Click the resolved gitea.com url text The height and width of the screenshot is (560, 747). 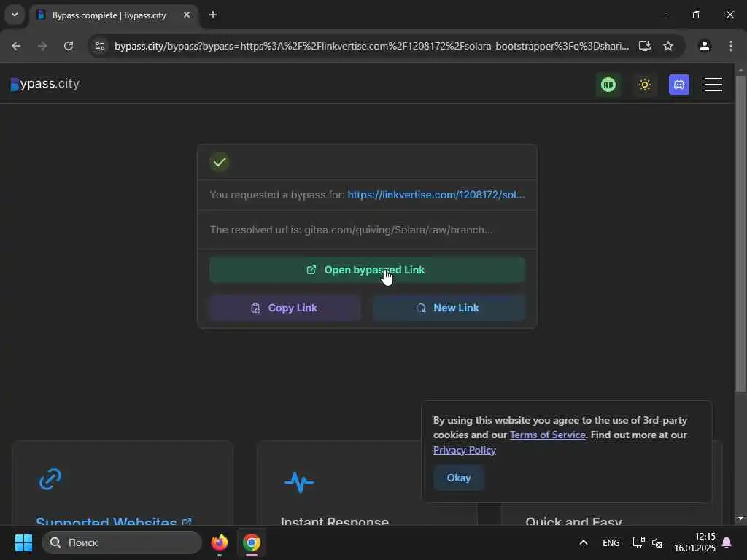coord(398,230)
